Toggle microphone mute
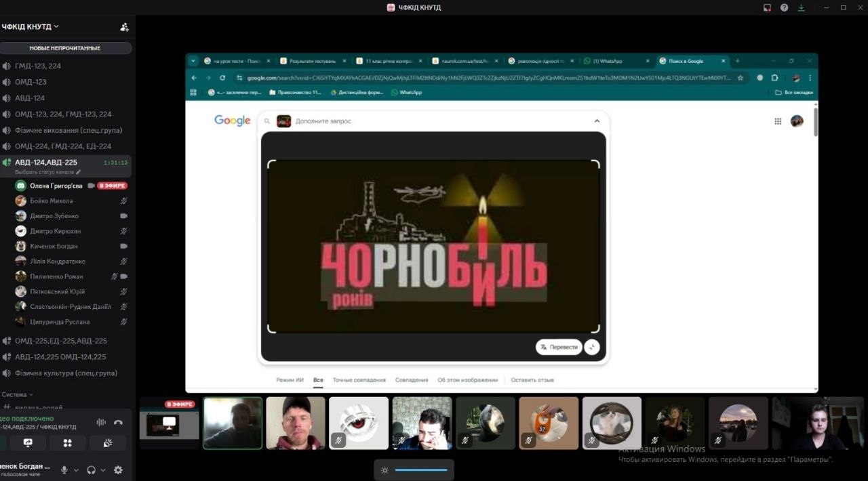The image size is (868, 481). tap(64, 470)
